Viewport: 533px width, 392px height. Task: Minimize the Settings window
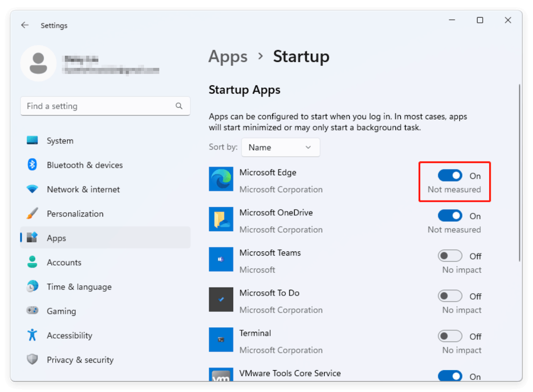pyautogui.click(x=452, y=20)
